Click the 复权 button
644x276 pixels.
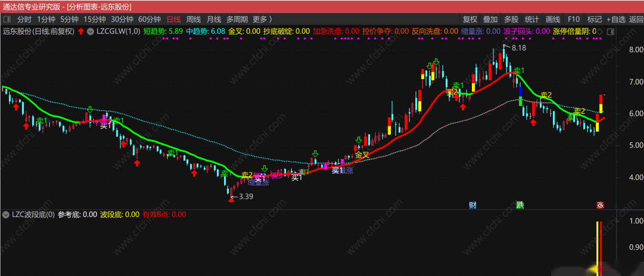[470, 20]
